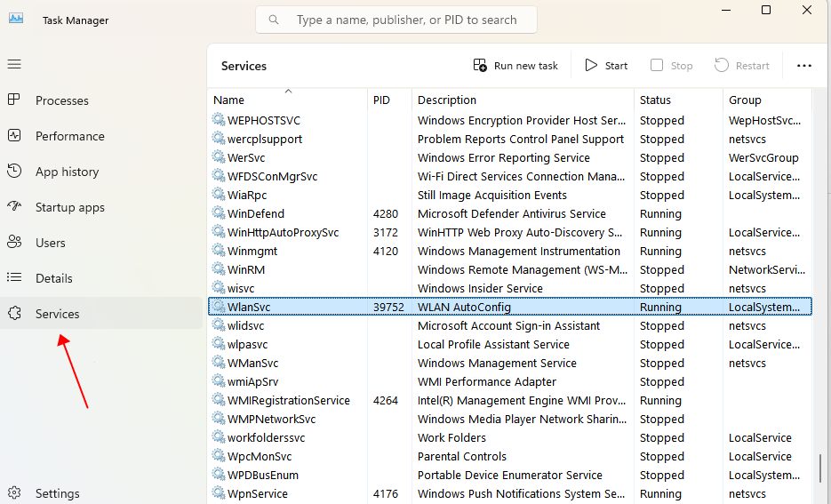The height and width of the screenshot is (504, 831).
Task: Select the WMPNetworkSvc service
Action: tap(510, 420)
